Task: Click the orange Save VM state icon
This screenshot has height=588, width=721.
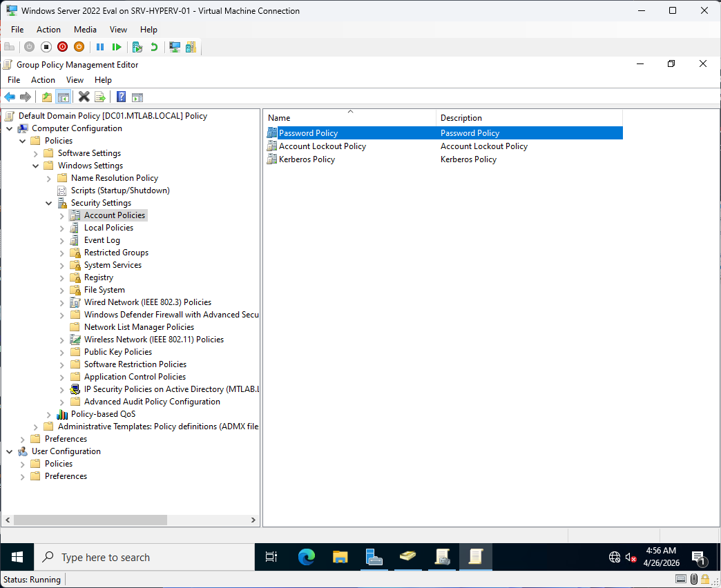Action: click(79, 47)
